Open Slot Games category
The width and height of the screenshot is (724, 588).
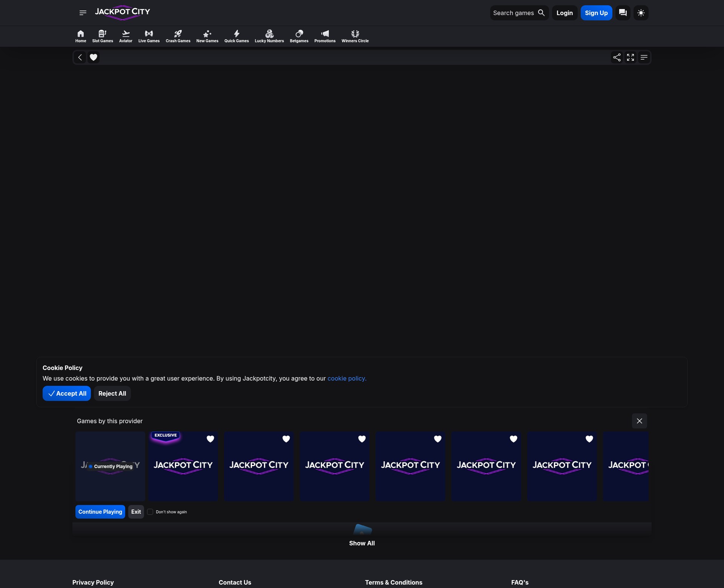103,36
